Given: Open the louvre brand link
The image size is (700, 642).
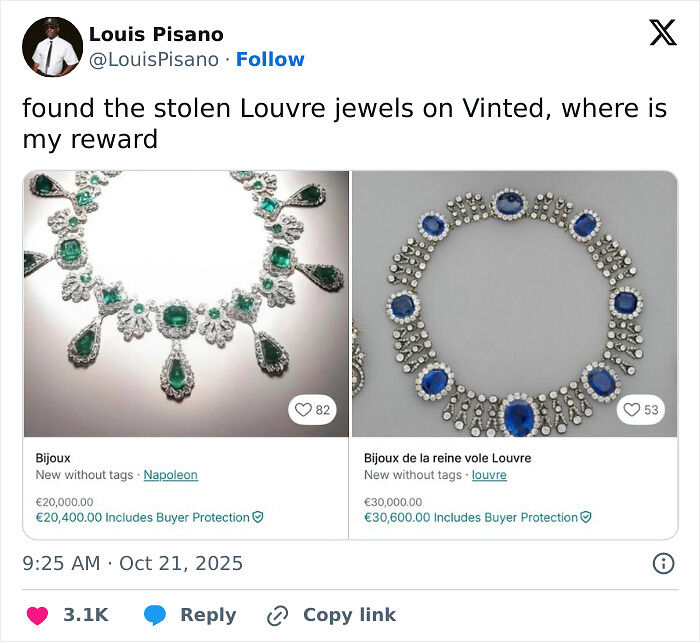Looking at the screenshot, I should 489,475.
